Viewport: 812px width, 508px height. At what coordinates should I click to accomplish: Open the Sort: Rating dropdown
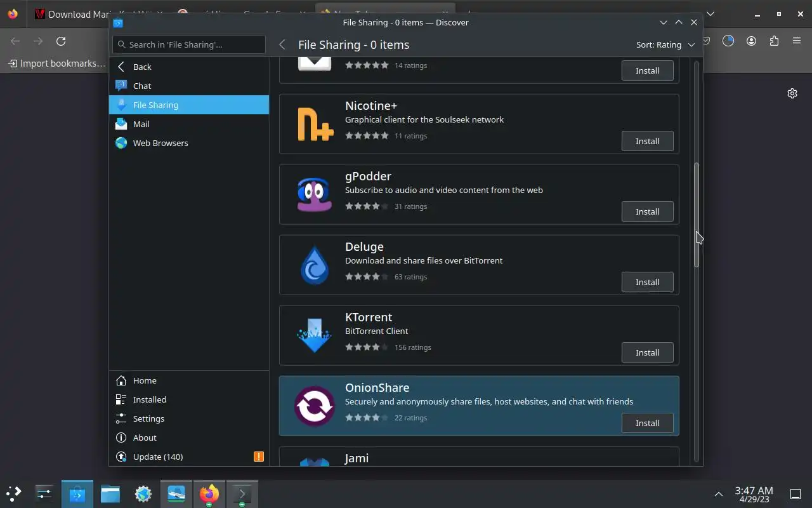(x=665, y=44)
